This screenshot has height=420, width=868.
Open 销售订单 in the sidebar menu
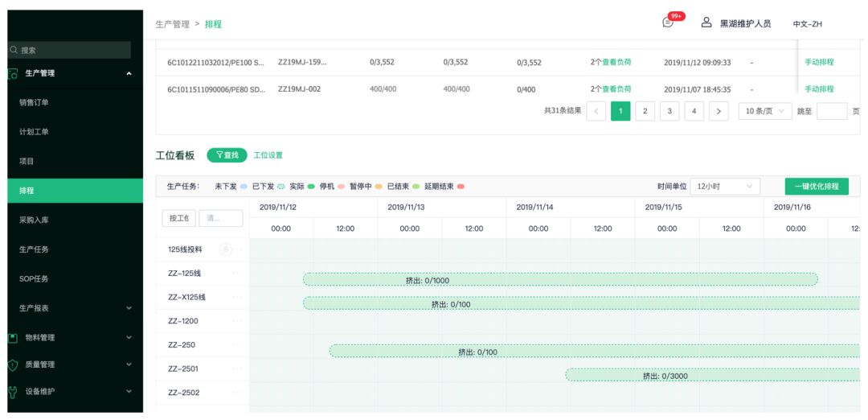[x=34, y=102]
